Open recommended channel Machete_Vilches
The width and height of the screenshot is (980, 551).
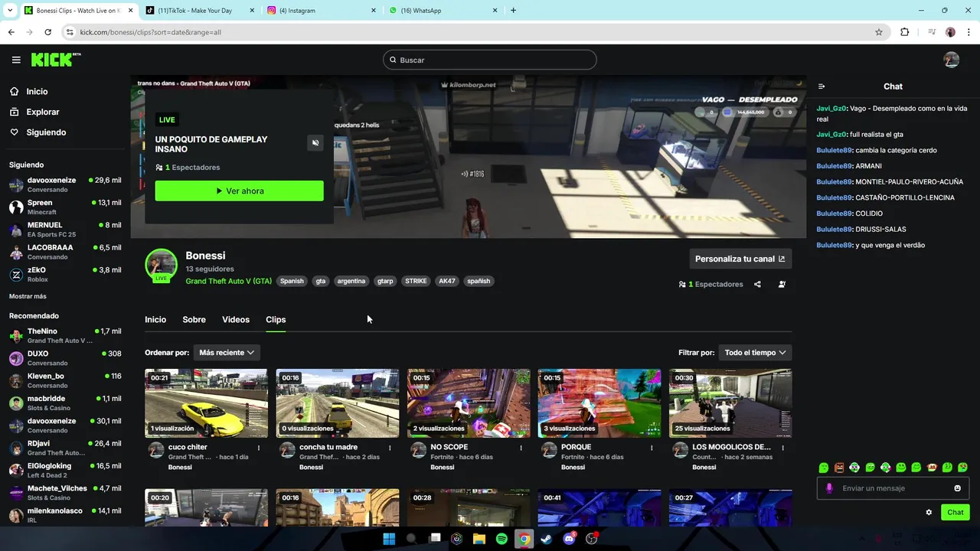pyautogui.click(x=64, y=492)
